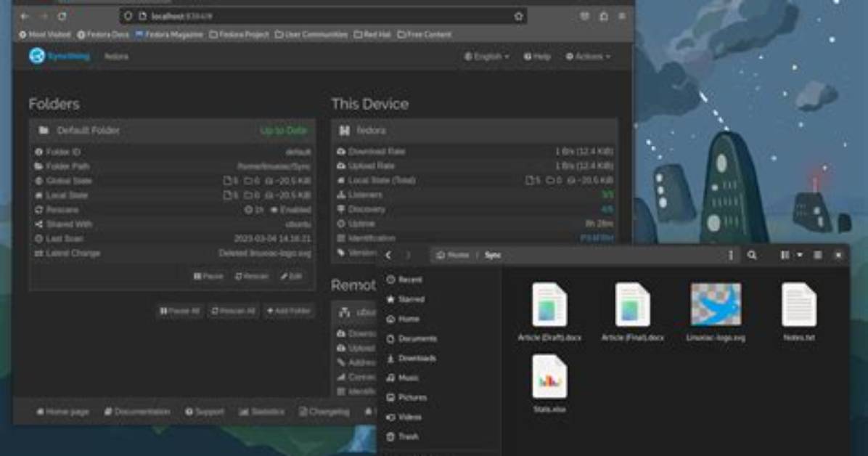
Task: Select Downloads in the file manager sidebar
Action: pyautogui.click(x=412, y=359)
